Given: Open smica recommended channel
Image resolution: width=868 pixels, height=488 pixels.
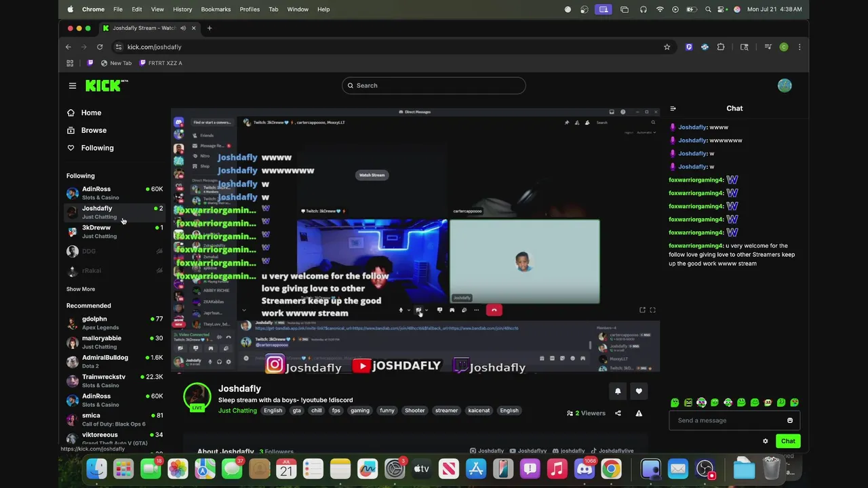Looking at the screenshot, I should click(x=115, y=420).
